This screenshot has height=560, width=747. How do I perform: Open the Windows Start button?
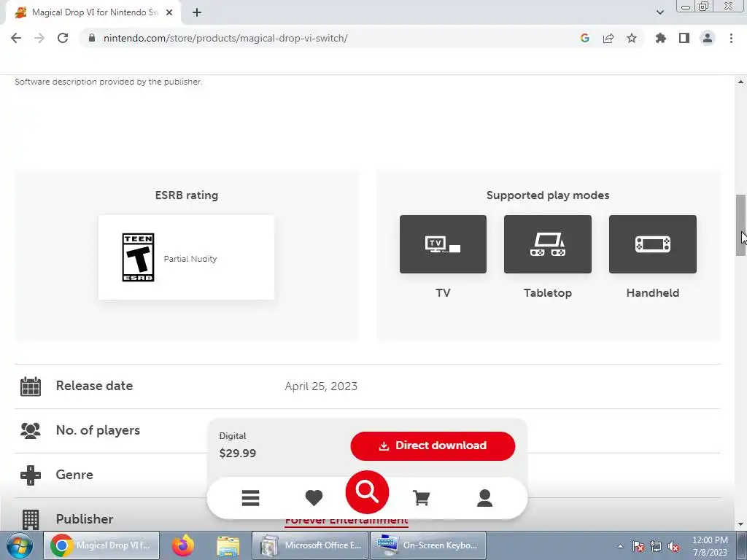point(19,545)
